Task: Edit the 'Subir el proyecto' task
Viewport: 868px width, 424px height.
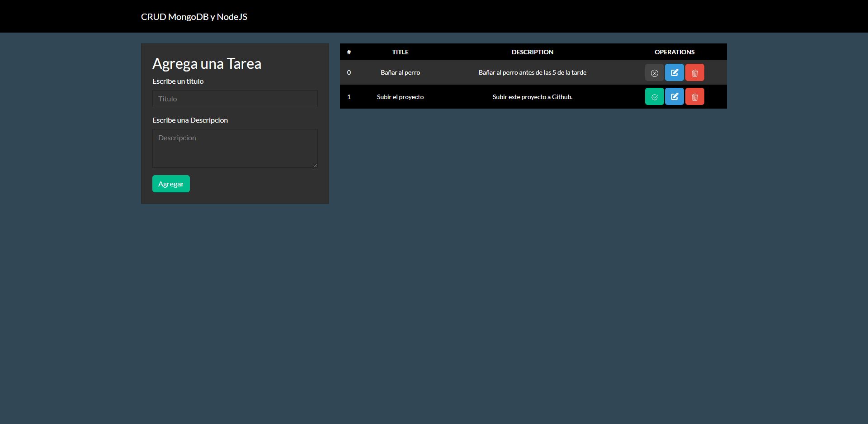Action: click(x=675, y=96)
